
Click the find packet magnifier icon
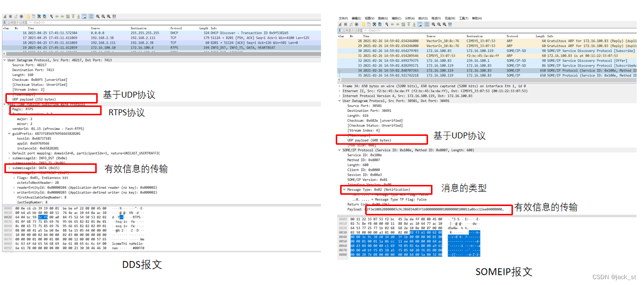click(x=51, y=16)
